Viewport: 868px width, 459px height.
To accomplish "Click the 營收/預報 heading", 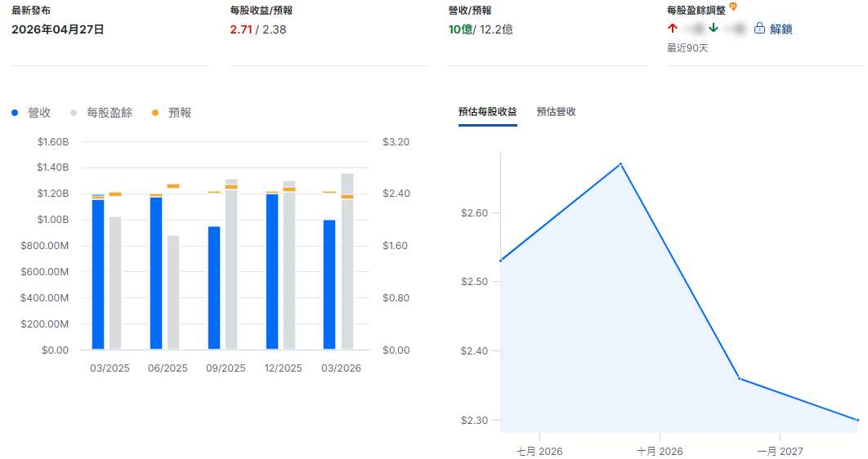I will tap(470, 11).
